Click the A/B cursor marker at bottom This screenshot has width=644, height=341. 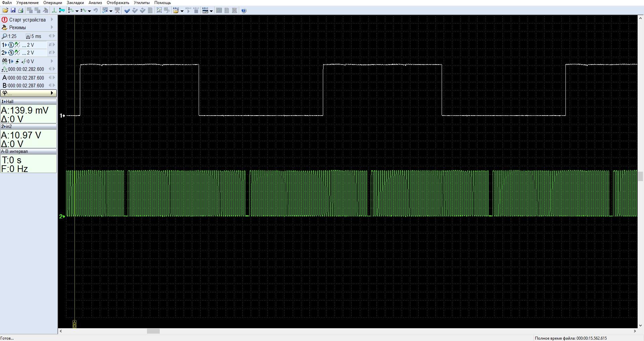(x=75, y=324)
